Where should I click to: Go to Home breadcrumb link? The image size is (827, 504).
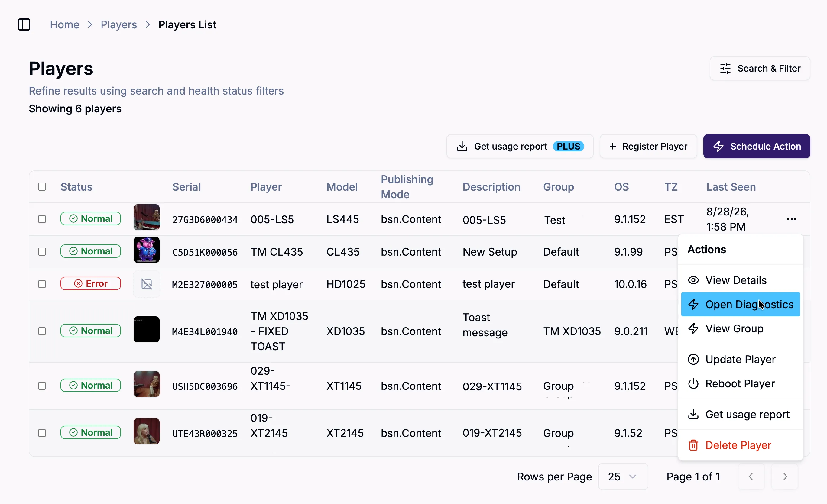click(64, 24)
